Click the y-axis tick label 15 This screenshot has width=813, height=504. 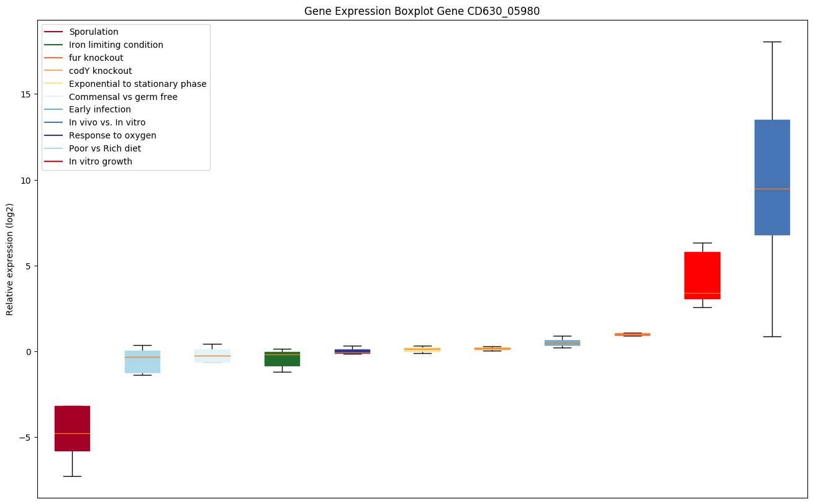[x=26, y=94]
